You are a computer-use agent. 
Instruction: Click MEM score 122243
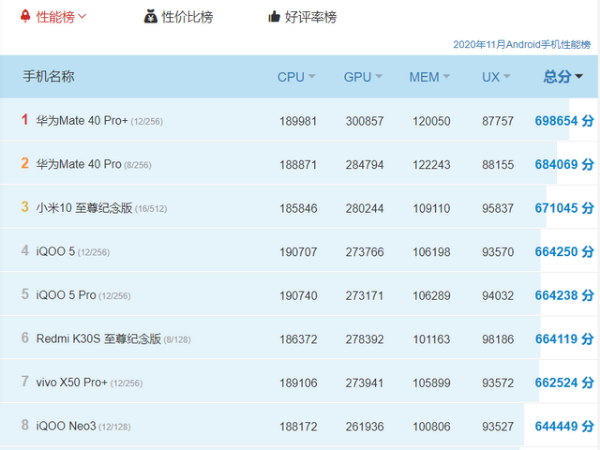(x=431, y=165)
